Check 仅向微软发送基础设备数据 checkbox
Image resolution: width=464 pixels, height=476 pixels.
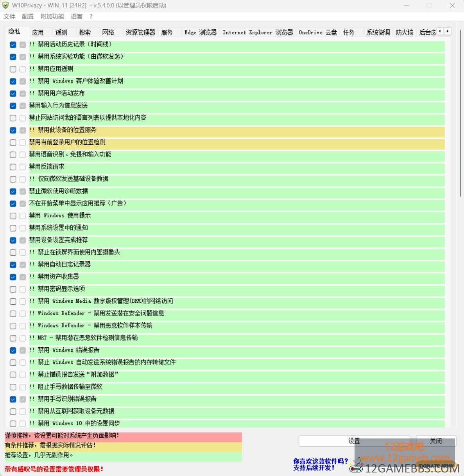tap(13, 179)
